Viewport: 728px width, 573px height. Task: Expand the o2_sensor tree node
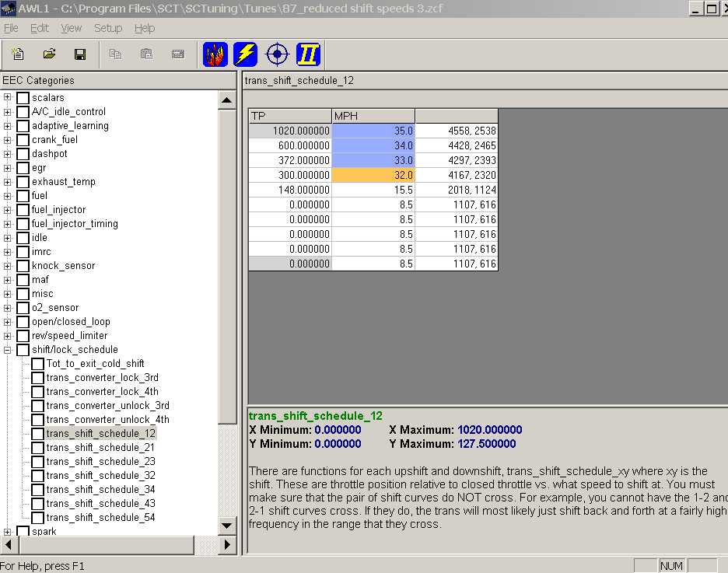(x=8, y=308)
